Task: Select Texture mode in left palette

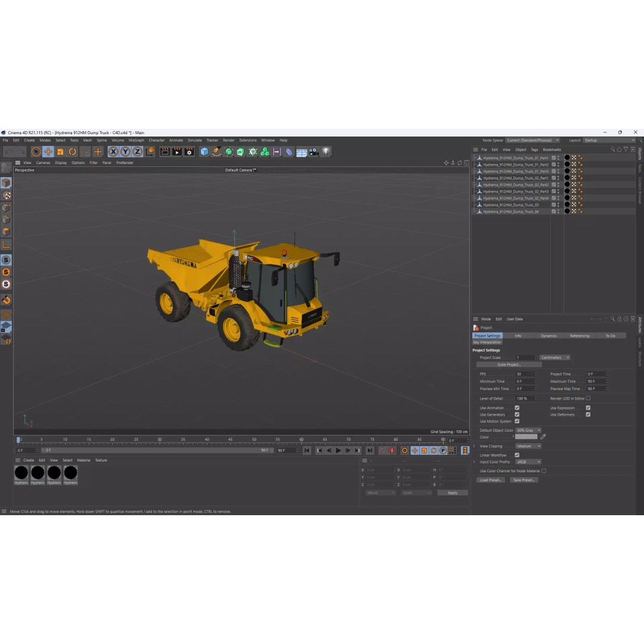Action: tap(6, 195)
